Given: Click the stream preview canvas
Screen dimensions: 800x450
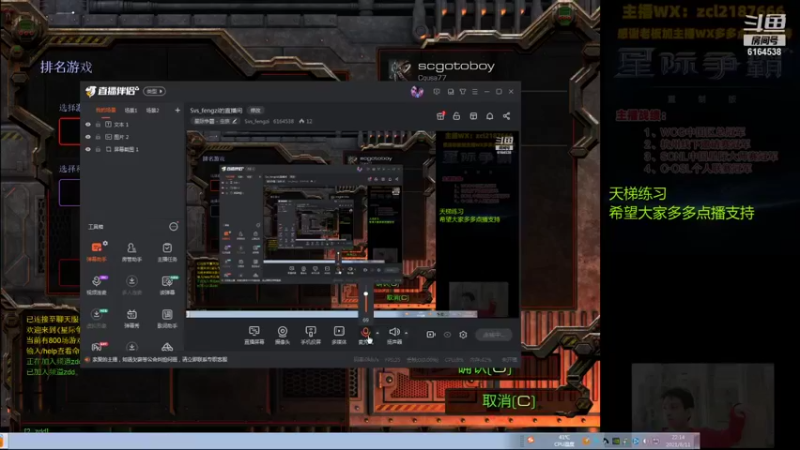Looking at the screenshot, I should (x=352, y=224).
